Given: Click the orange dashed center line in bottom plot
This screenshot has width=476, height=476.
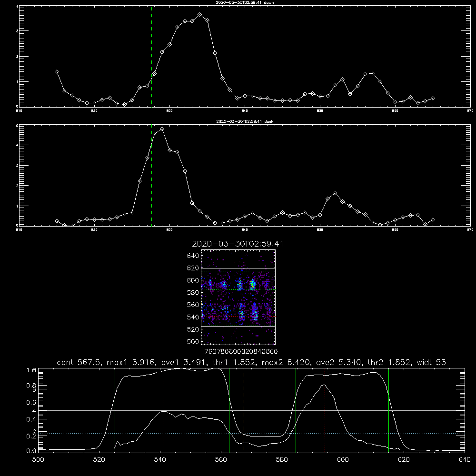Looking at the screenshot, I should point(244,410).
